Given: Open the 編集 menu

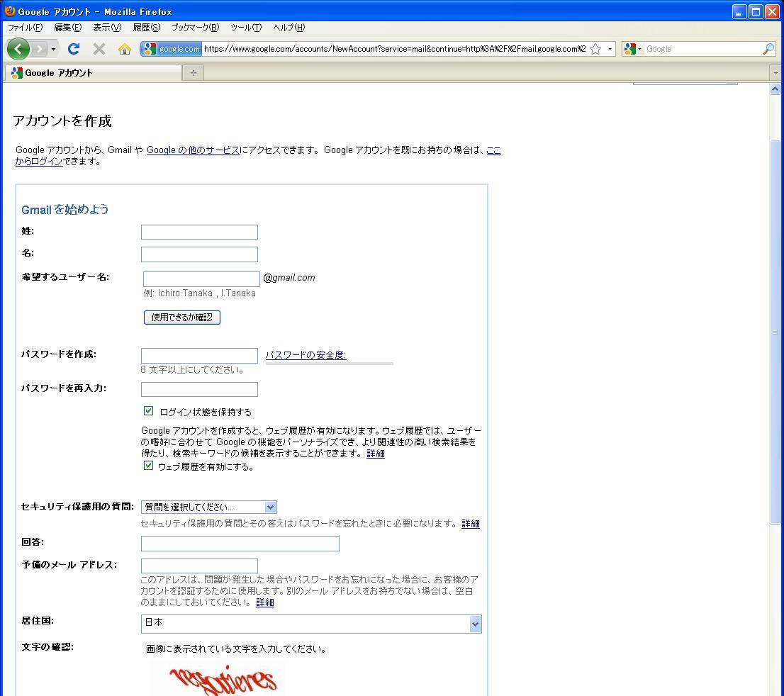Looking at the screenshot, I should click(67, 28).
